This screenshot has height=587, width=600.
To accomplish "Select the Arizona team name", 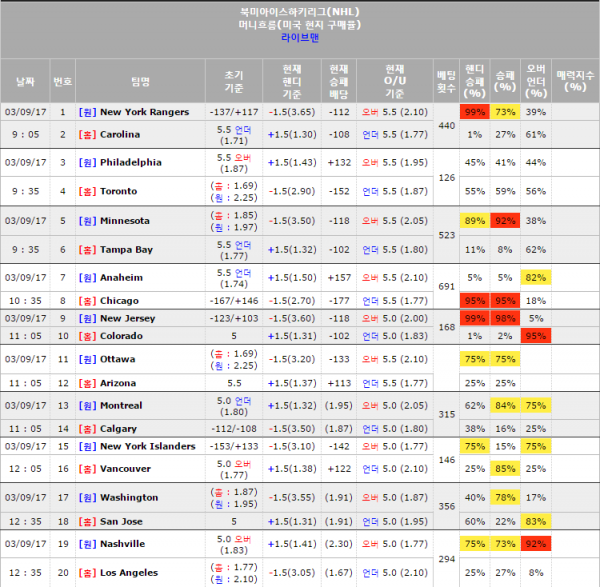I will pyautogui.click(x=118, y=383).
